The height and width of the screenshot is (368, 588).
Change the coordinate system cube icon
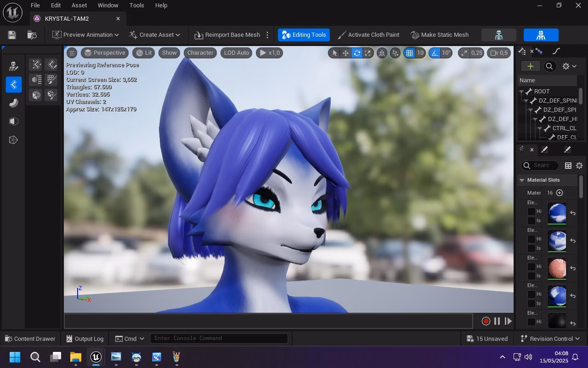382,53
